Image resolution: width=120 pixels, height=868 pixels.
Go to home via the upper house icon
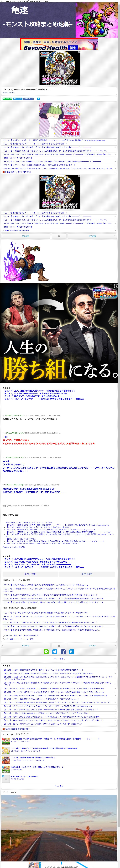(x=59, y=236)
